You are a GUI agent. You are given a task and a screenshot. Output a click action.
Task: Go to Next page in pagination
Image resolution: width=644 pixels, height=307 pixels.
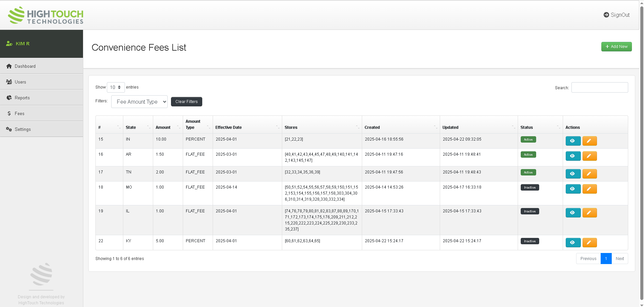619,259
